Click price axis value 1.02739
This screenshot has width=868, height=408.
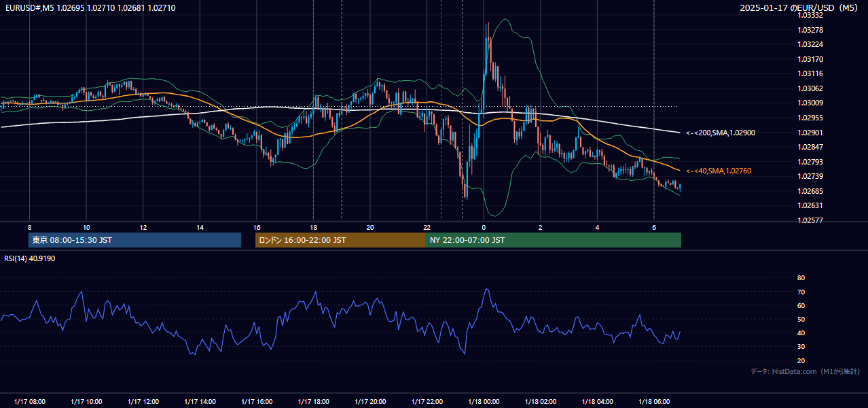point(810,176)
